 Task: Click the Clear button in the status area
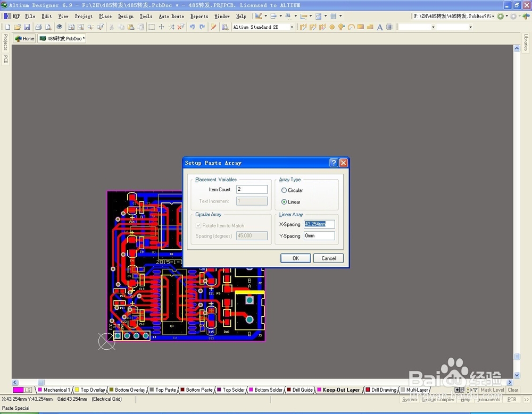[513, 390]
